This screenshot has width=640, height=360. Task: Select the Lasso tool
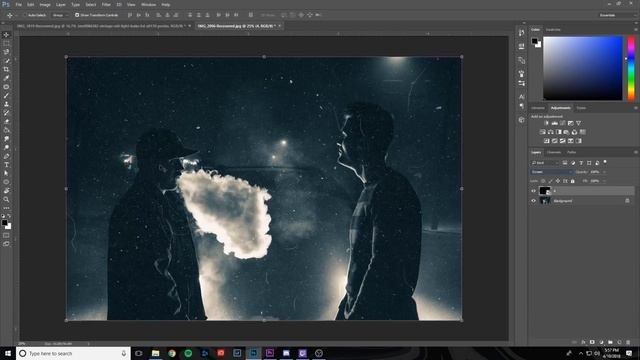6,52
